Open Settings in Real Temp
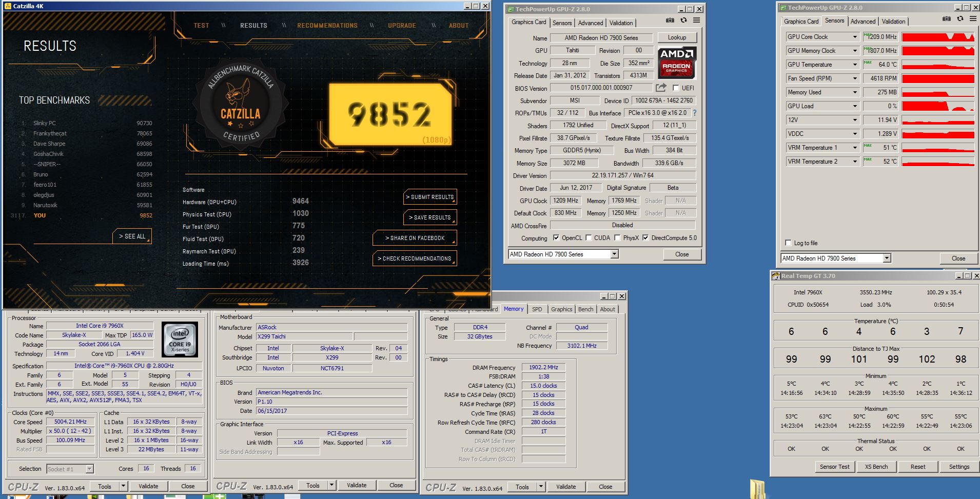980x499 pixels. pyautogui.click(x=959, y=467)
